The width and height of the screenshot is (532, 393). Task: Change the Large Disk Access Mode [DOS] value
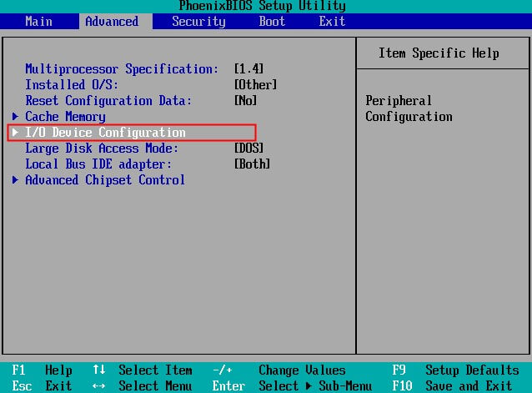coord(248,149)
